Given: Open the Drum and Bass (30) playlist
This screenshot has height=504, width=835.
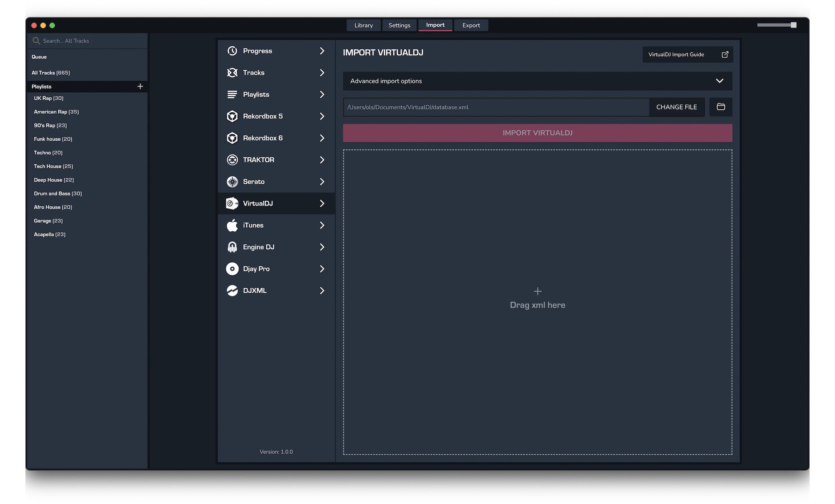Looking at the screenshot, I should click(x=58, y=194).
